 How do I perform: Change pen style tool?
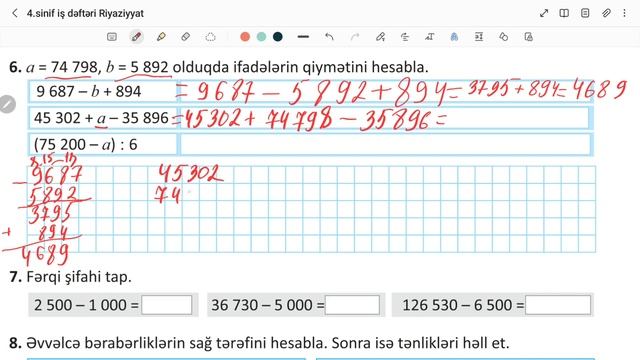tap(454, 37)
